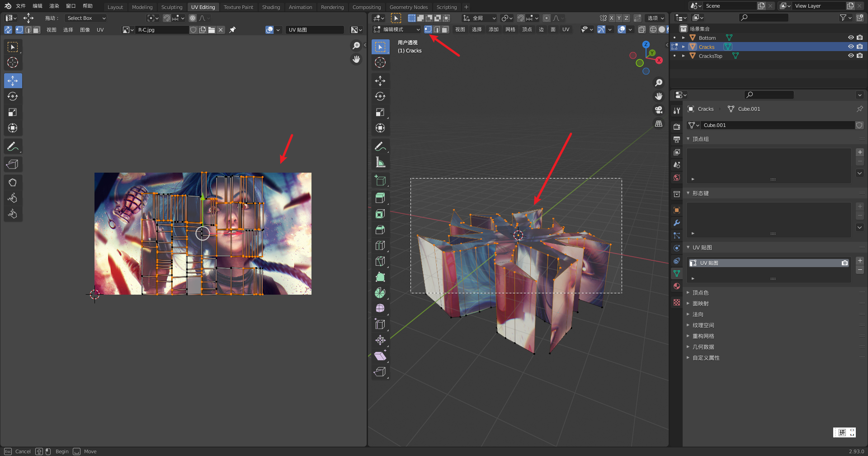Select the Rotate tool in UV editor

tap(13, 96)
